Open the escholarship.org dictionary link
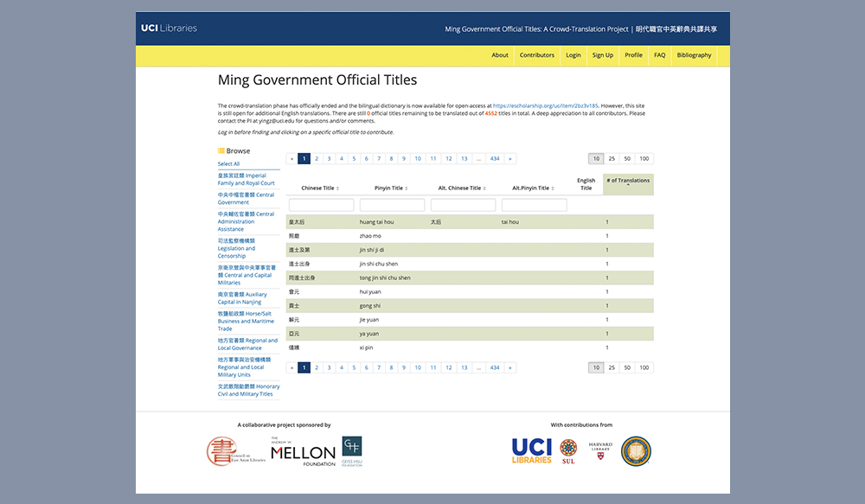Viewport: 865px width, 504px height. (x=545, y=105)
